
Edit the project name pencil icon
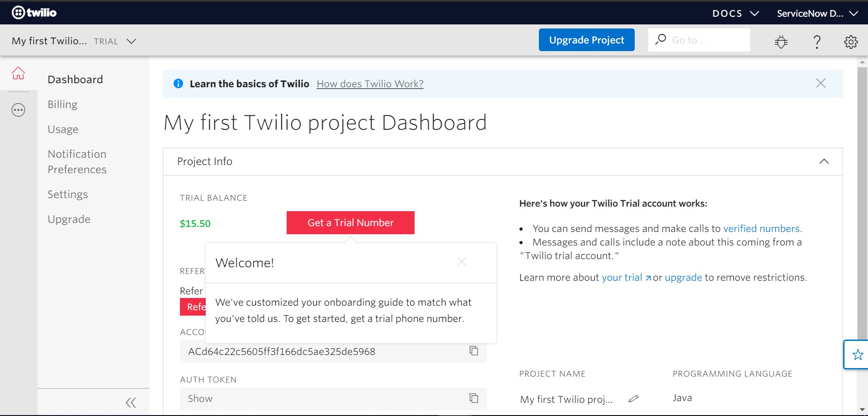pos(633,399)
